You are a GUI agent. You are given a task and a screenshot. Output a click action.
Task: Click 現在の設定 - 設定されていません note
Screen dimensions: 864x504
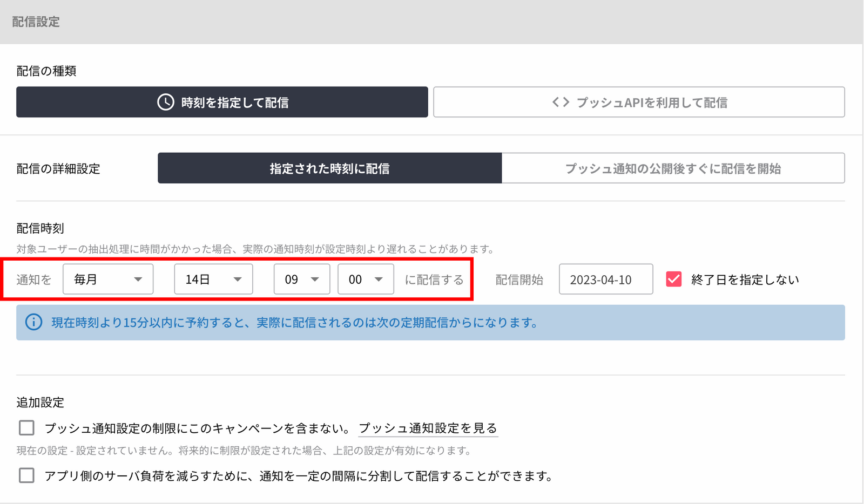(244, 451)
